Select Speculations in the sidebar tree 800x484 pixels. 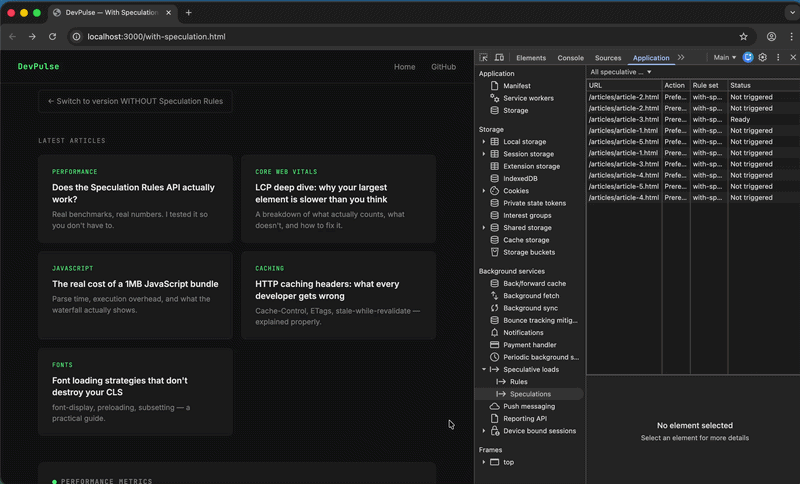(530, 394)
